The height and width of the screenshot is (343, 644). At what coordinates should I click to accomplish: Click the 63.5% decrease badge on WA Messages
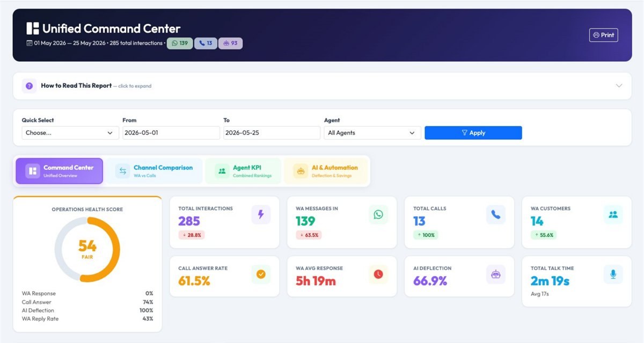point(309,235)
